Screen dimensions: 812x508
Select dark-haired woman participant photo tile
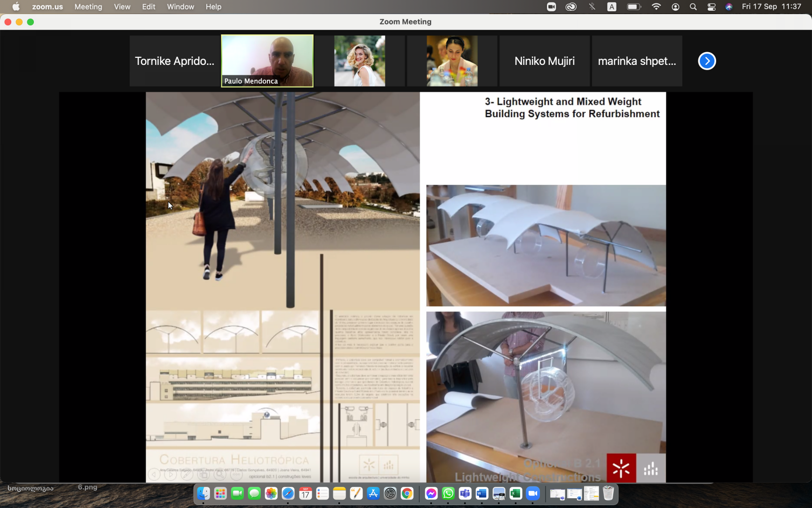pyautogui.click(x=452, y=61)
